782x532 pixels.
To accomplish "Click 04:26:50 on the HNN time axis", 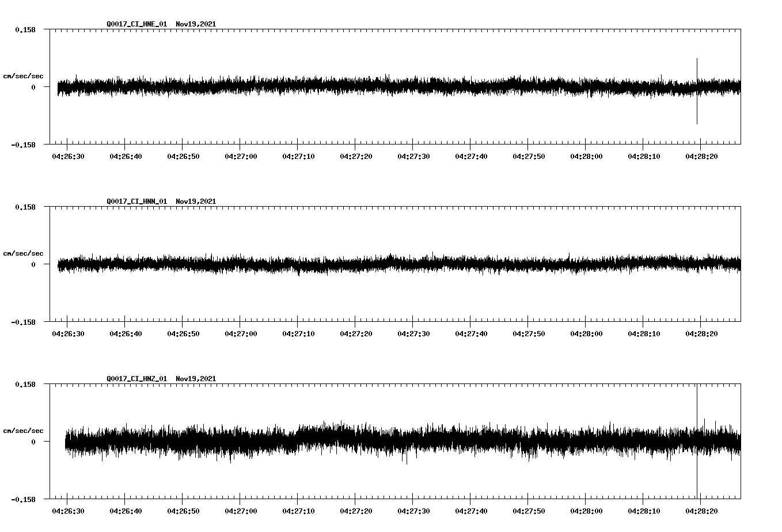I will click(x=183, y=333).
